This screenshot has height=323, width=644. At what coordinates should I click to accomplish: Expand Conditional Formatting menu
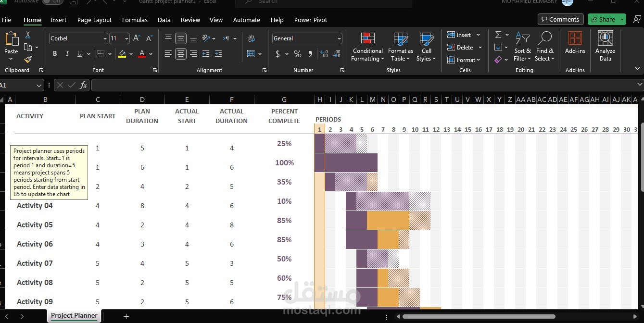(x=367, y=47)
